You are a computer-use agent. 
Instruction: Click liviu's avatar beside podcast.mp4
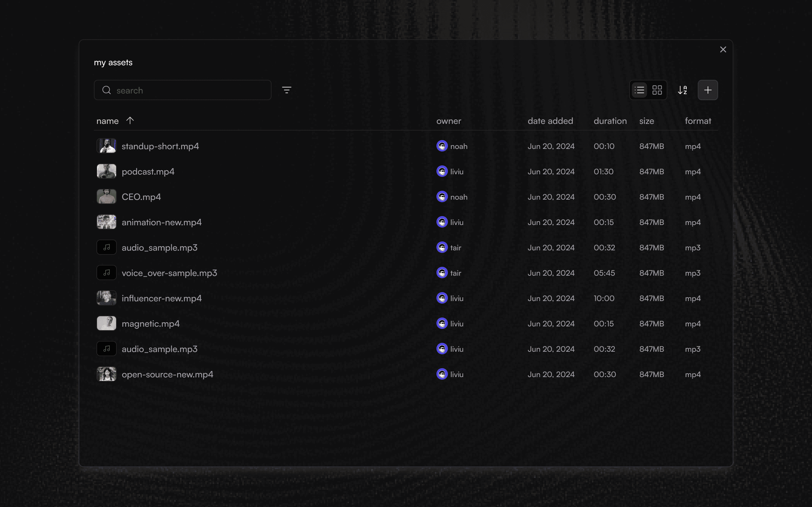point(442,171)
